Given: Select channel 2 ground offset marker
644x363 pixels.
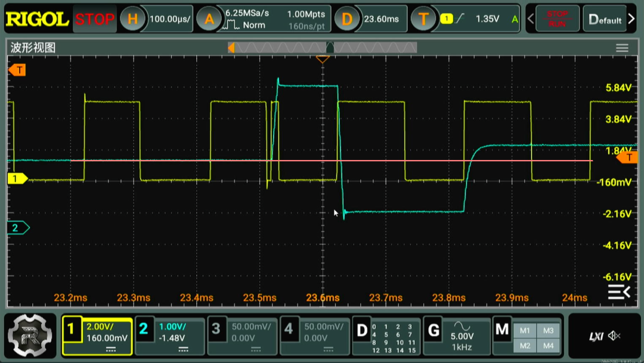Looking at the screenshot, I should pyautogui.click(x=18, y=227).
